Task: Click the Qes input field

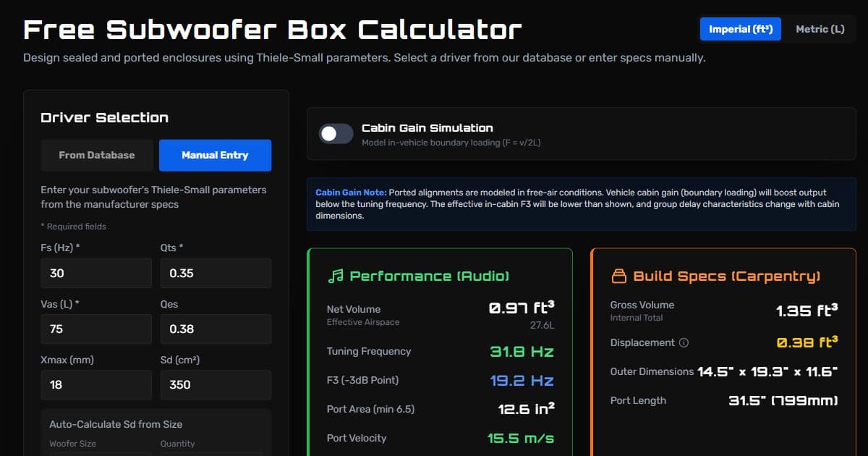Action: coord(216,329)
